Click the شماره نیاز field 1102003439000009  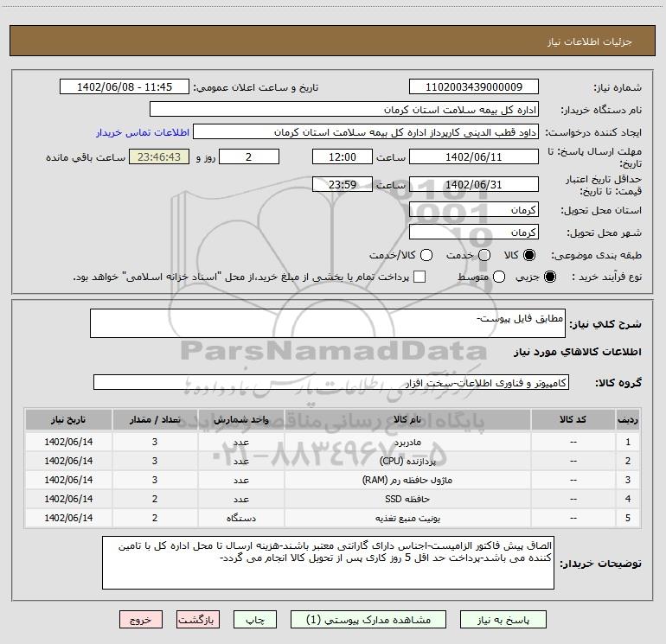[x=474, y=86]
